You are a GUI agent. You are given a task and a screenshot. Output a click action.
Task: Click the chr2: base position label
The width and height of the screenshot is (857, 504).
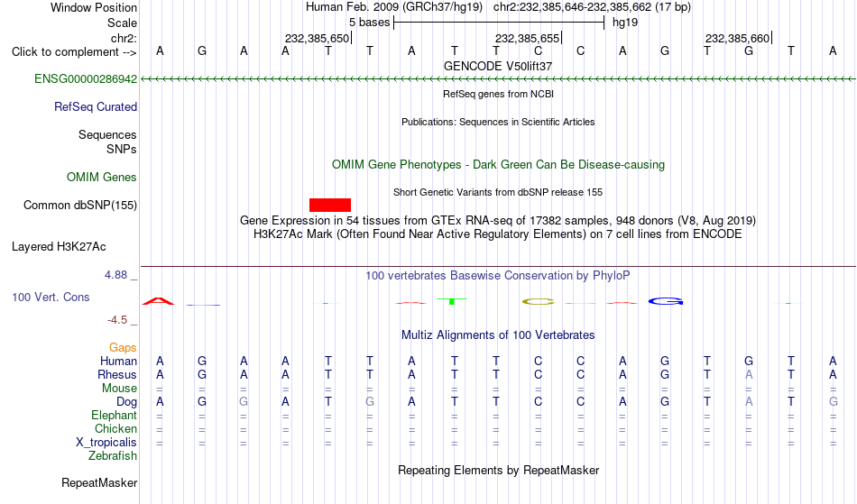(124, 38)
